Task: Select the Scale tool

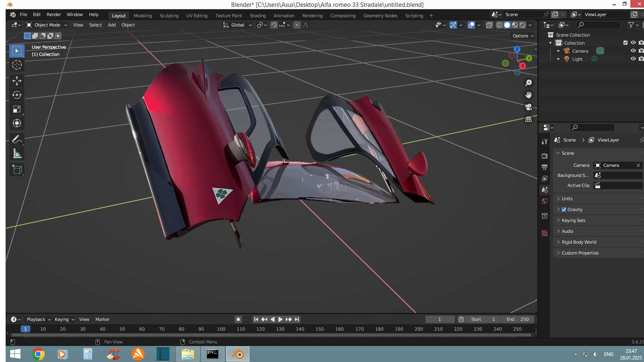Action: click(x=17, y=109)
